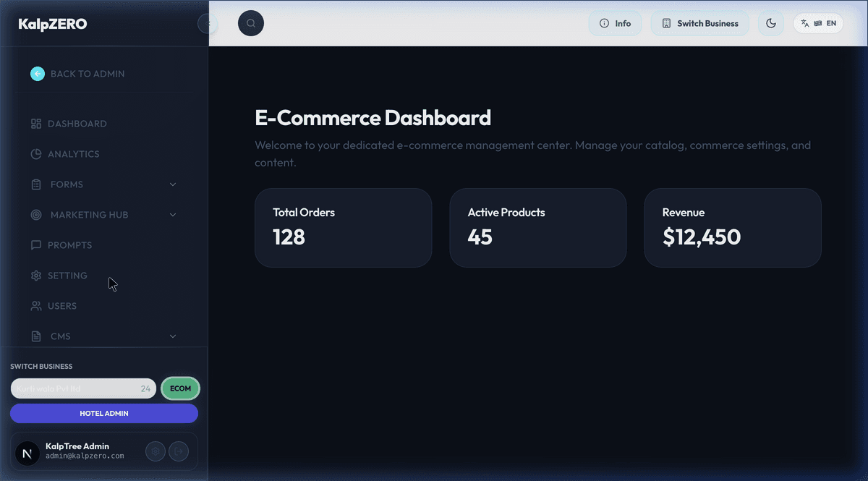
Task: Collapse the sidebar with the round handle button
Action: tap(208, 24)
